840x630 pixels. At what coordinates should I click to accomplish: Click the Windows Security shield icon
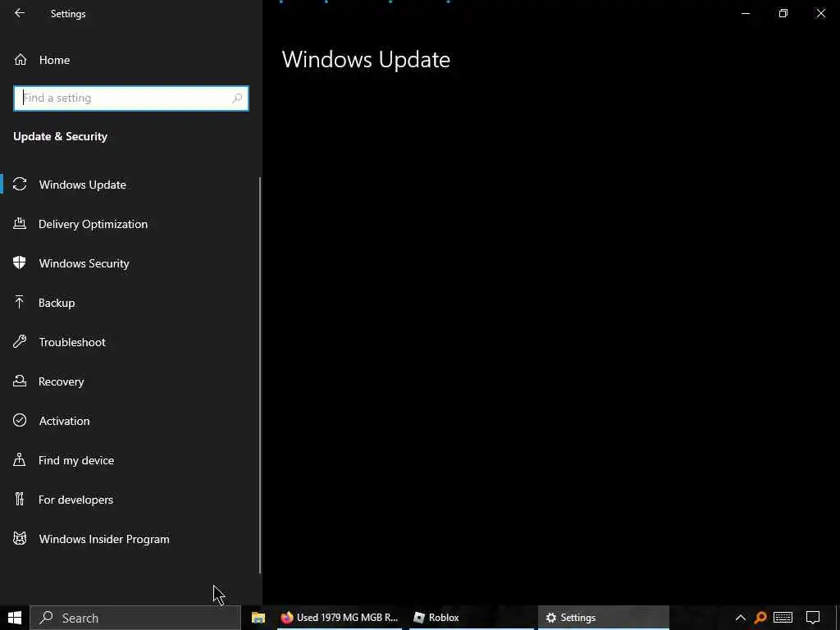tap(20, 263)
